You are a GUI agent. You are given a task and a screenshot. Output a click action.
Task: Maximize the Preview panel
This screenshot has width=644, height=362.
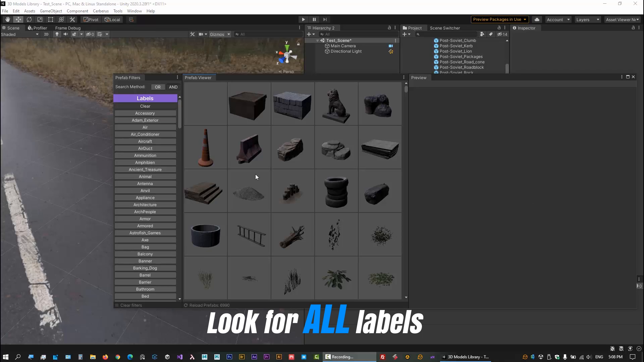pos(628,77)
